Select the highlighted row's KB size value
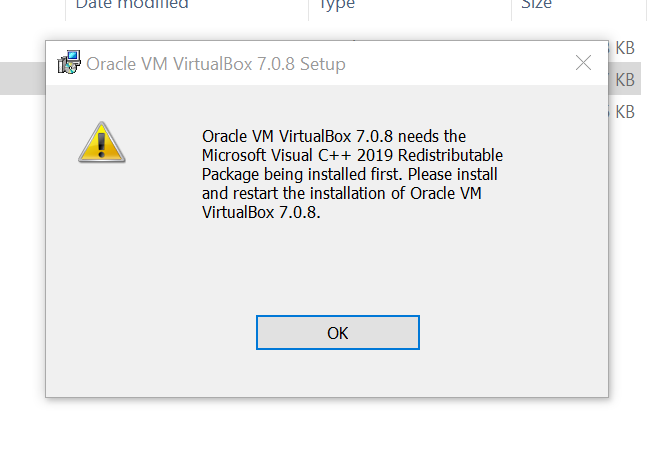This screenshot has width=660, height=454. tap(625, 80)
